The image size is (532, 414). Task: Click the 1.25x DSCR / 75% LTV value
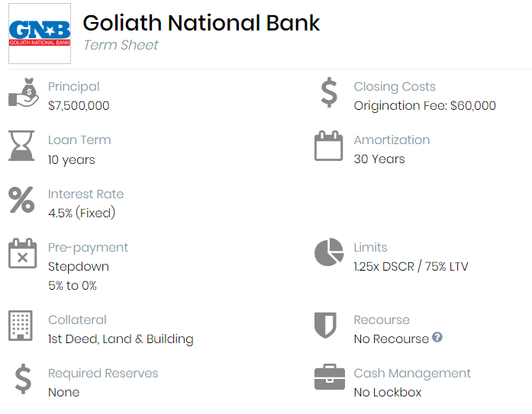tap(411, 267)
